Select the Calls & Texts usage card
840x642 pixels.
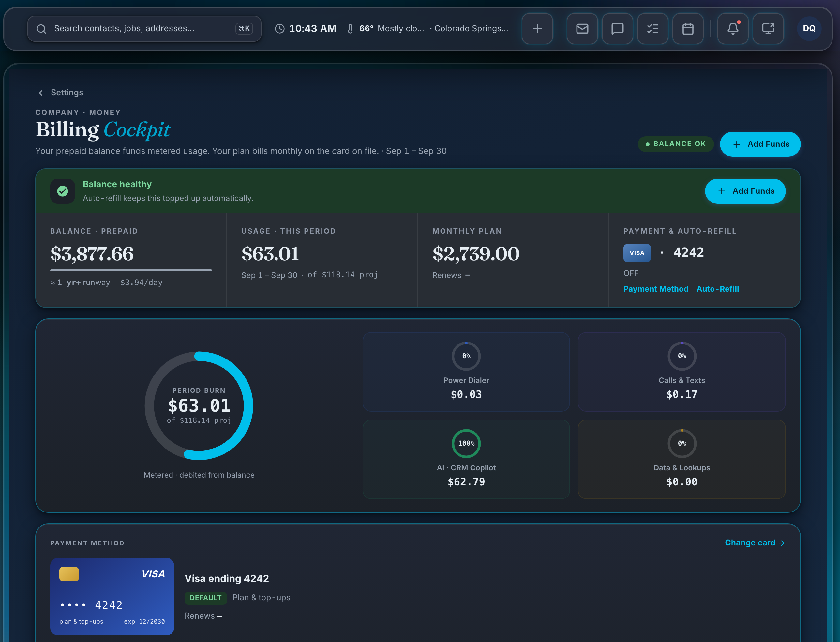pyautogui.click(x=682, y=372)
